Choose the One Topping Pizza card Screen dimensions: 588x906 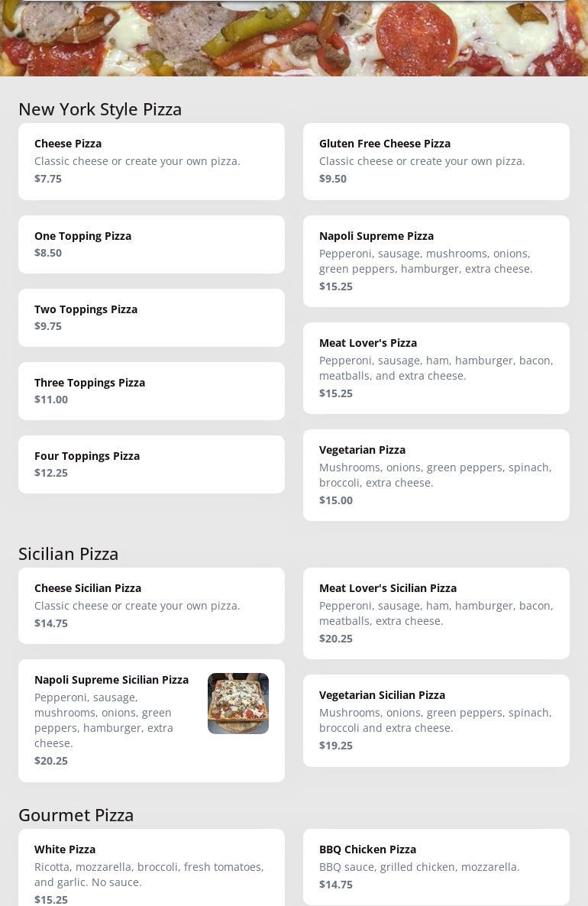click(x=151, y=244)
